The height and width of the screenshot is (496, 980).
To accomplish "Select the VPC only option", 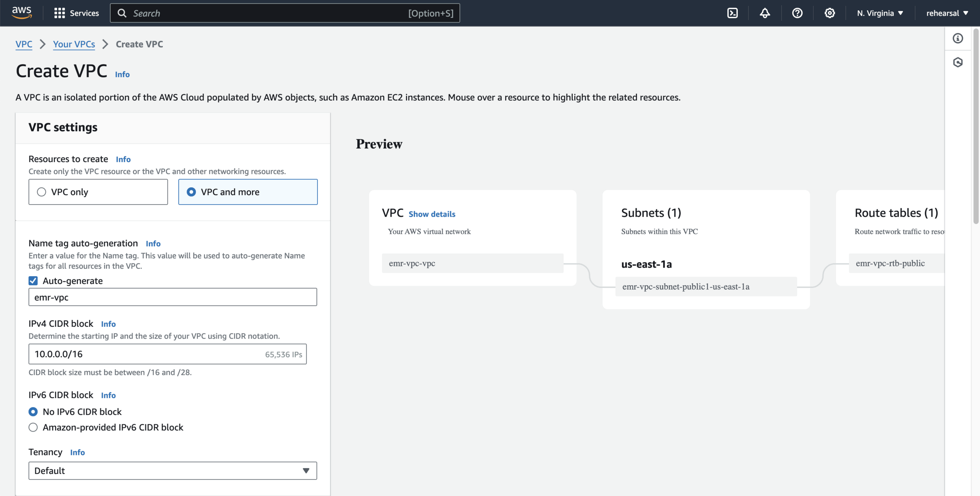I will click(x=42, y=192).
